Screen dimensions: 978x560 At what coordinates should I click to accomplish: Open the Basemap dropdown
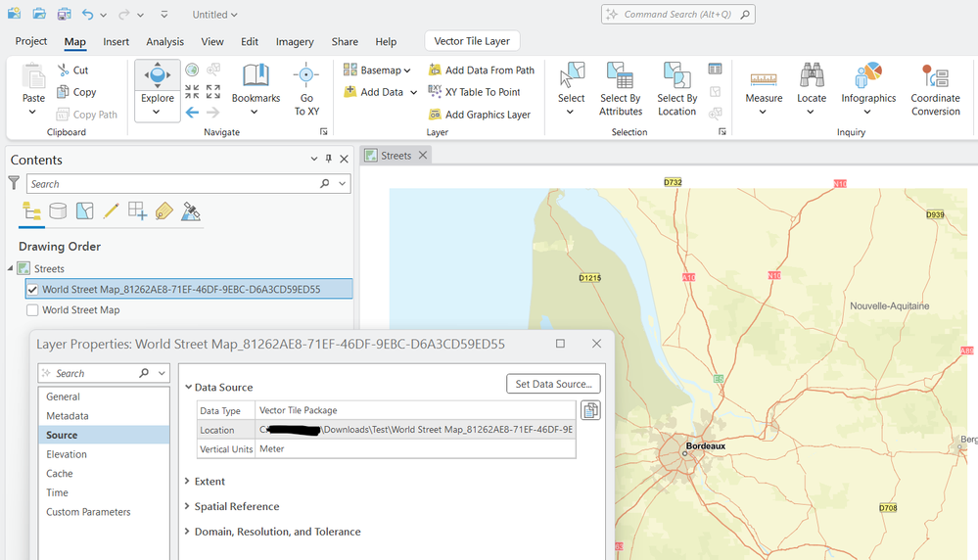(378, 70)
